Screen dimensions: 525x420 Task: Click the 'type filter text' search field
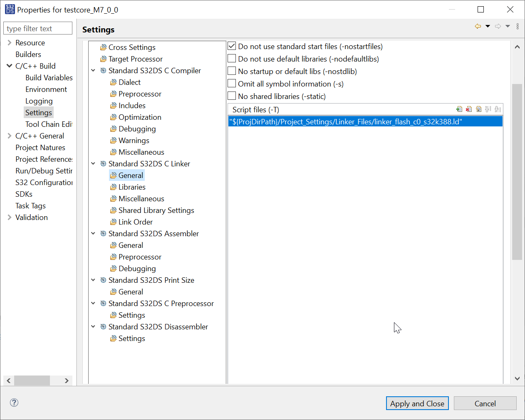pyautogui.click(x=37, y=28)
